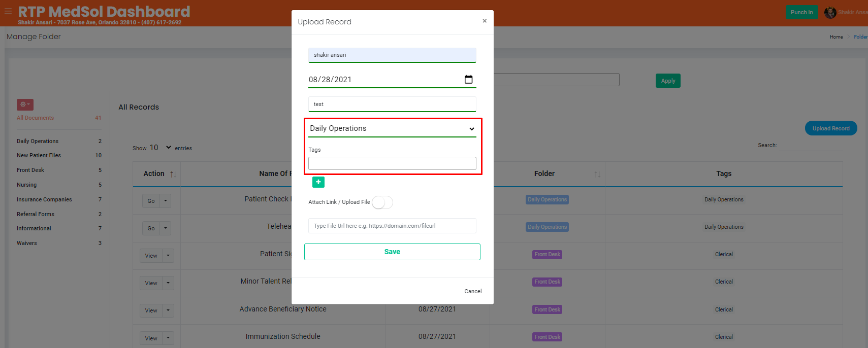Select Waivers folder in sidebar

(x=26, y=243)
